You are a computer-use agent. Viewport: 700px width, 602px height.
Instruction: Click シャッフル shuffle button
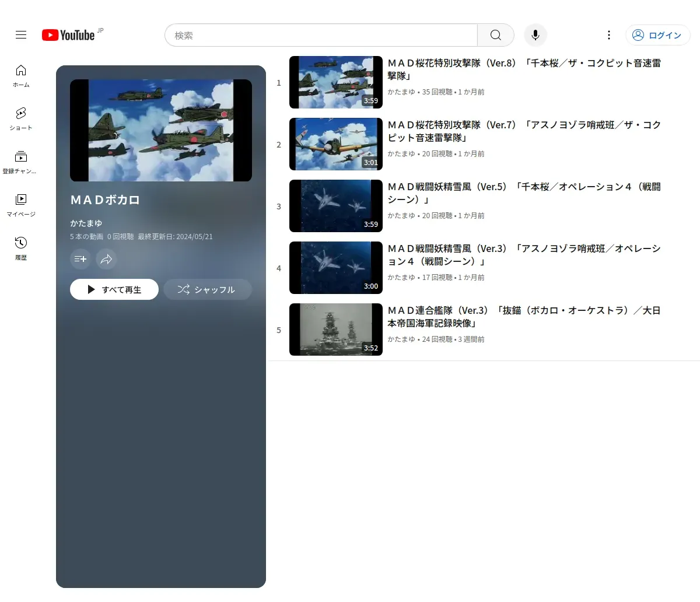208,289
